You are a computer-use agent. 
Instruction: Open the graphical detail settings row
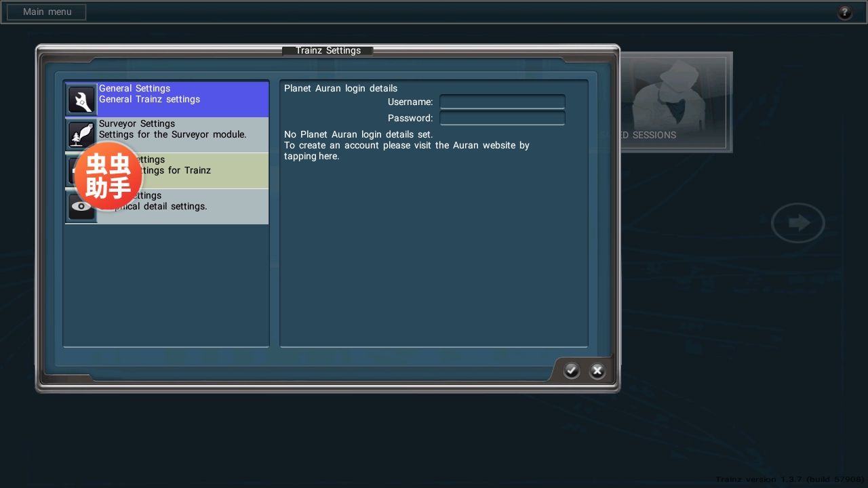(167, 207)
